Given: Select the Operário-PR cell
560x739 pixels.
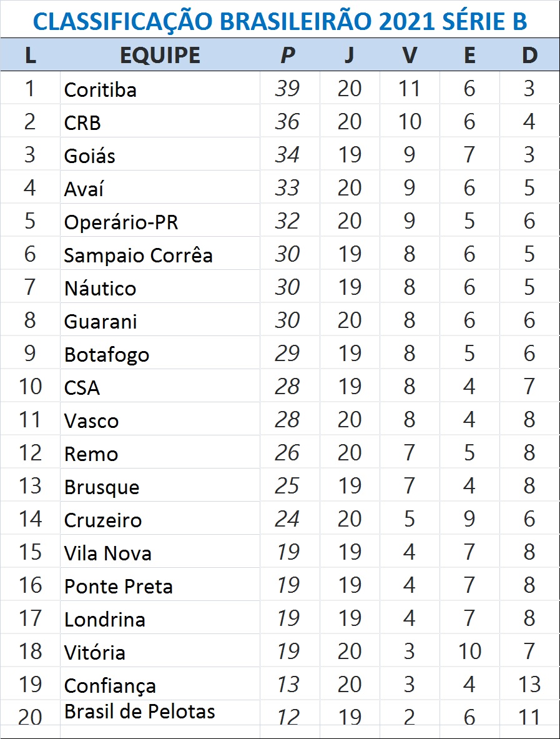Looking at the screenshot, I should [121, 222].
